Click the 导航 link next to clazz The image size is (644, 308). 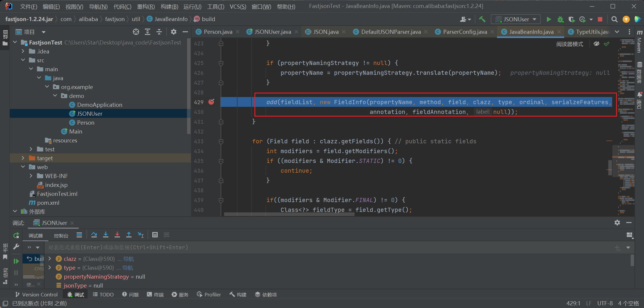(x=129, y=259)
